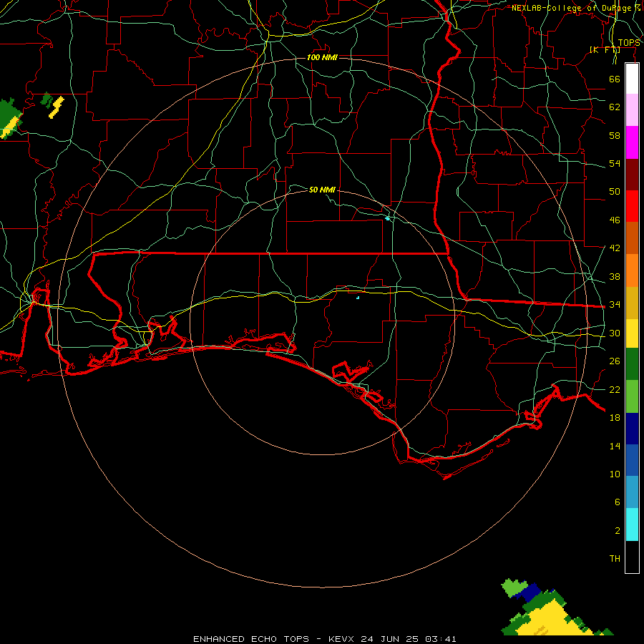The image size is (644, 644).
Task: Click the '66' legend value
Action: pyautogui.click(x=615, y=79)
